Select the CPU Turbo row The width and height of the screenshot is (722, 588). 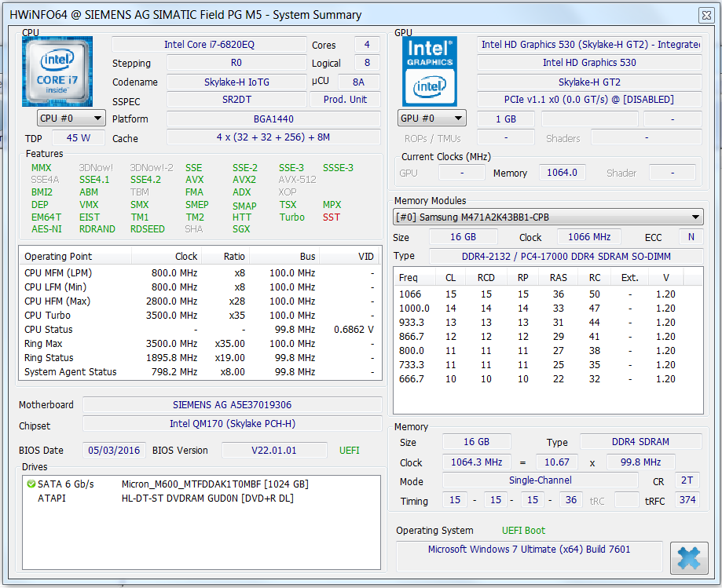[200, 316]
